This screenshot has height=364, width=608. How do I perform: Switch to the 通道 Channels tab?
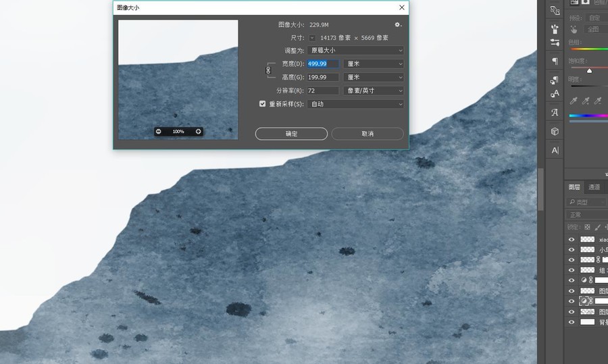point(594,187)
